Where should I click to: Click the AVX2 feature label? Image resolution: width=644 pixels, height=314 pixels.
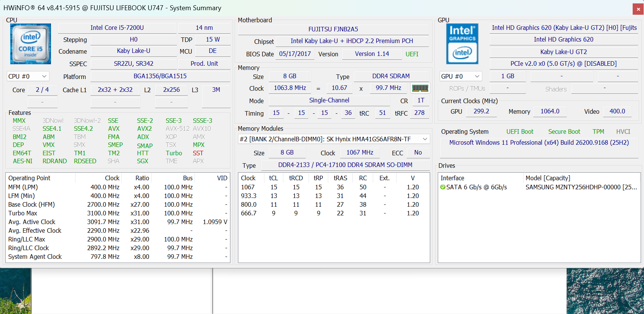click(x=144, y=128)
